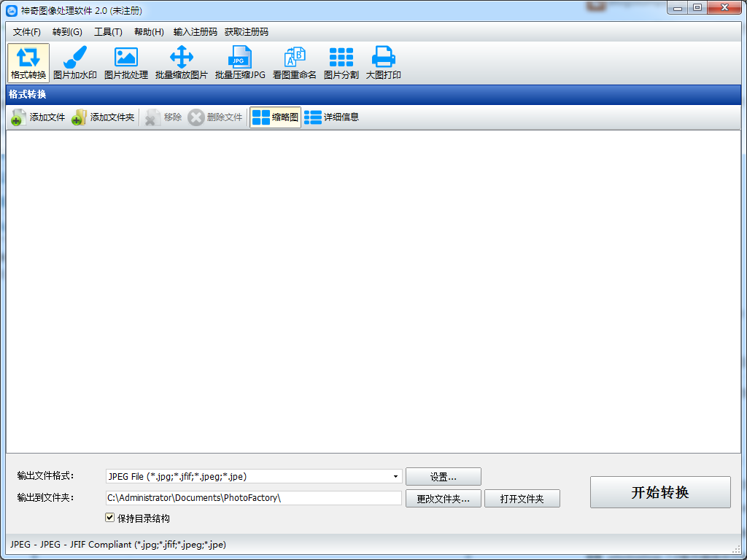
Task: Open the 大图打印 large print tool
Action: coord(384,63)
